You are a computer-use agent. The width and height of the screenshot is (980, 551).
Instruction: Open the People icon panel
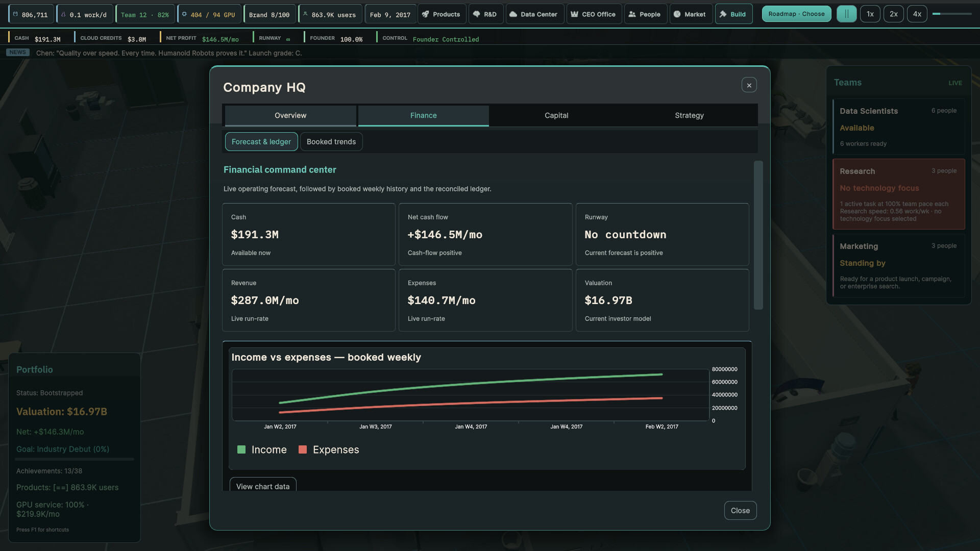(x=645, y=14)
